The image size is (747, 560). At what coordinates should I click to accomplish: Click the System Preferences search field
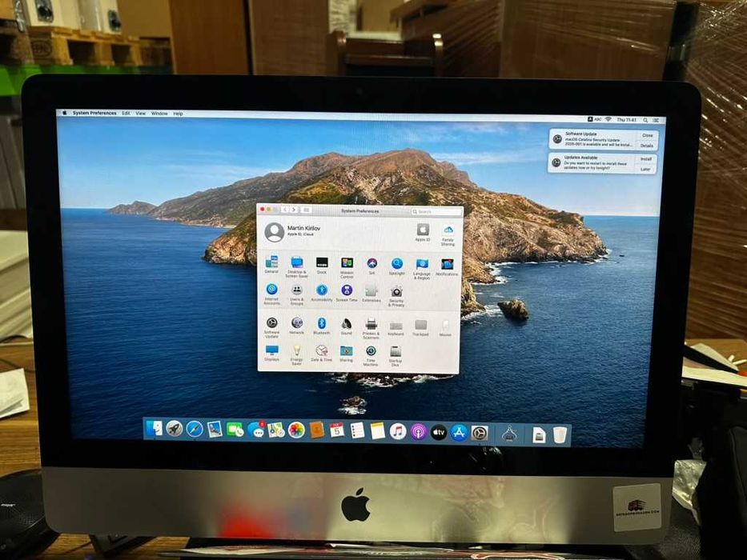[x=436, y=211]
